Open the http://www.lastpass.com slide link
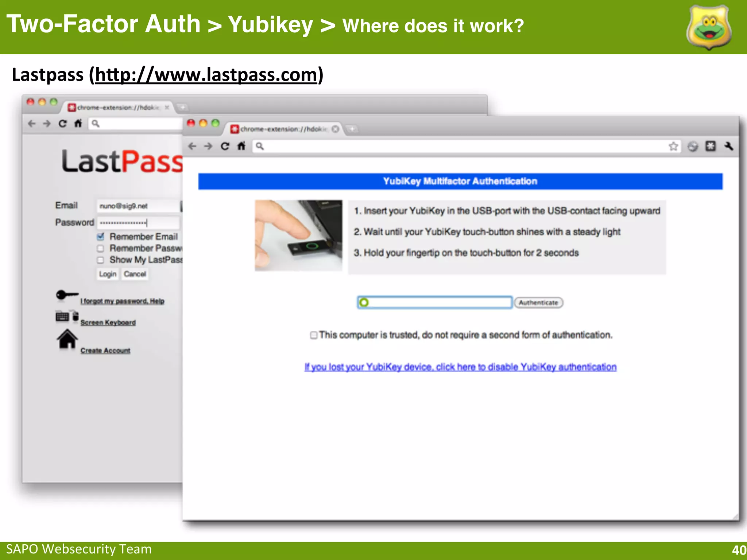The width and height of the screenshot is (747, 560). pos(206,75)
